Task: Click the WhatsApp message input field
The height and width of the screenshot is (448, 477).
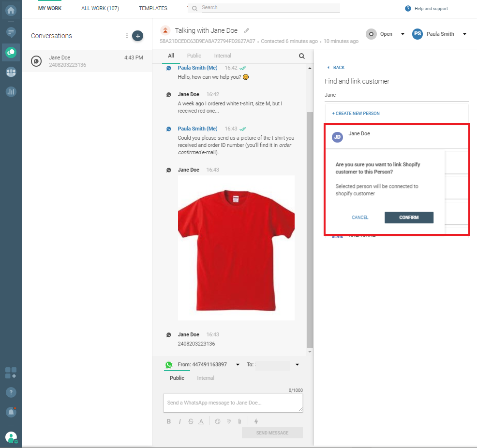Action: 233,403
